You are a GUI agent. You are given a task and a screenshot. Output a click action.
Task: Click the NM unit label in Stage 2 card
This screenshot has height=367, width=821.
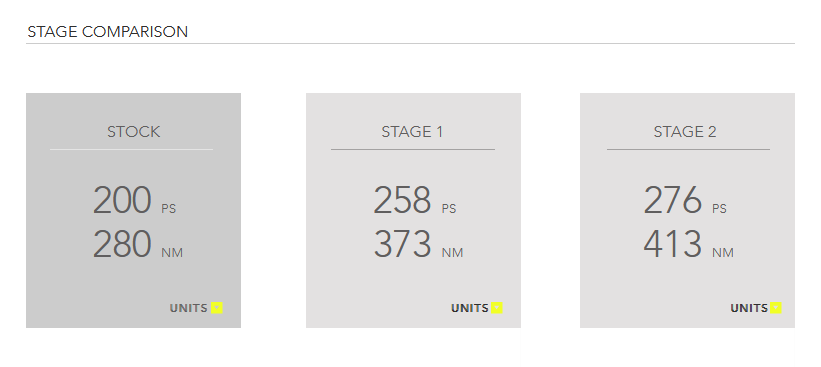coord(723,253)
